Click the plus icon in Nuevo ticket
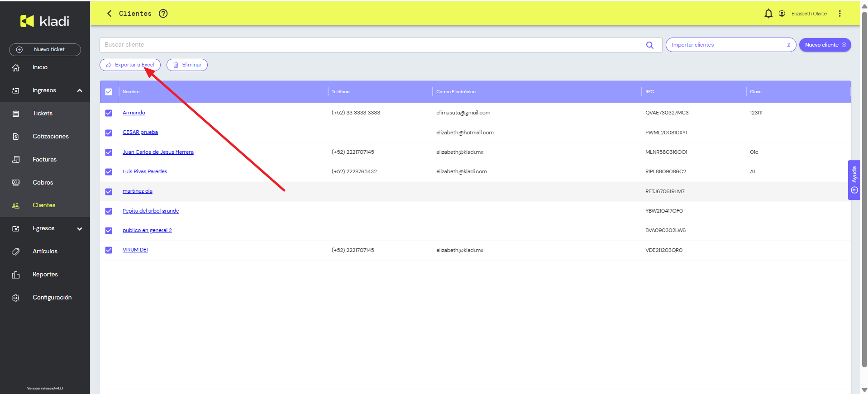Screen dimensions: 868x394 [19, 50]
